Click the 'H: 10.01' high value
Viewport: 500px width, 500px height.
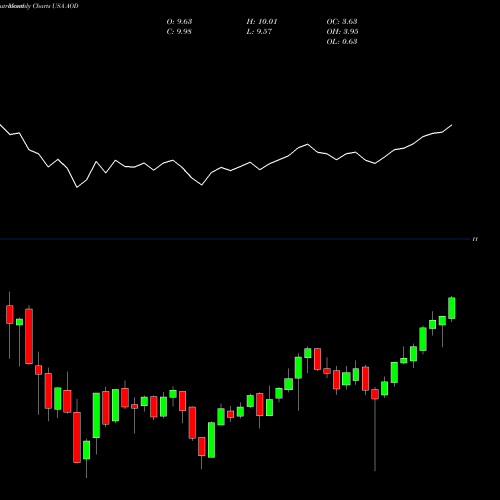pyautogui.click(x=262, y=22)
